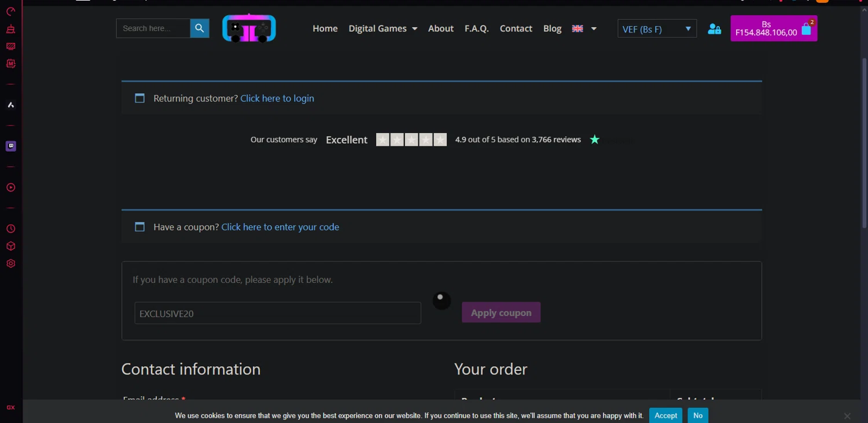Open the language selector dropdown arrow
The width and height of the screenshot is (868, 423).
594,29
